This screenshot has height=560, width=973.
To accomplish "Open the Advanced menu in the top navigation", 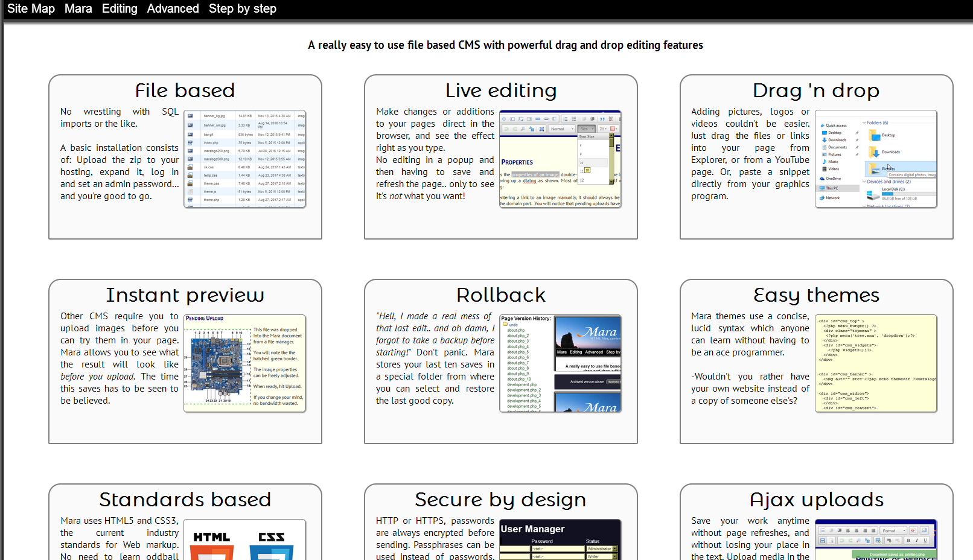I will click(173, 8).
